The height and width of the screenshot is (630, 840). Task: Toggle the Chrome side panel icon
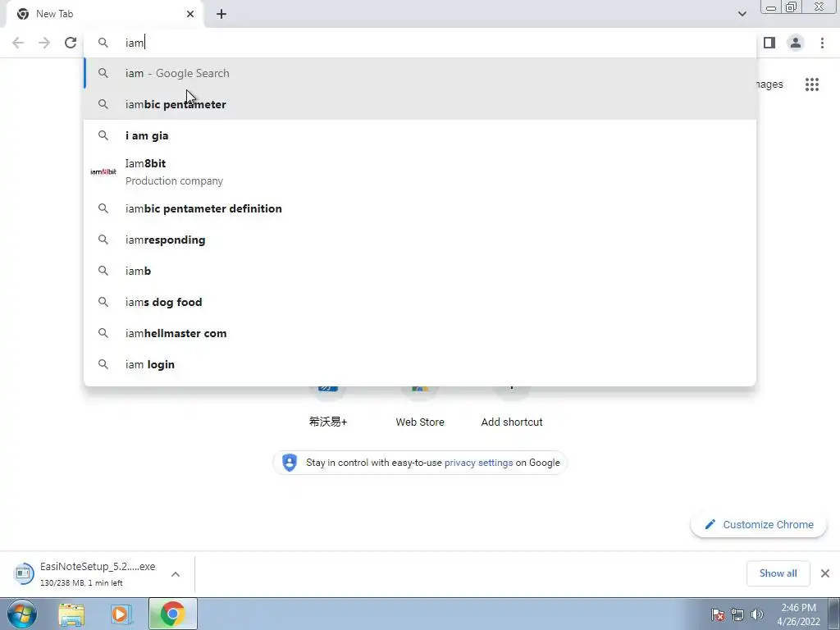click(x=769, y=43)
